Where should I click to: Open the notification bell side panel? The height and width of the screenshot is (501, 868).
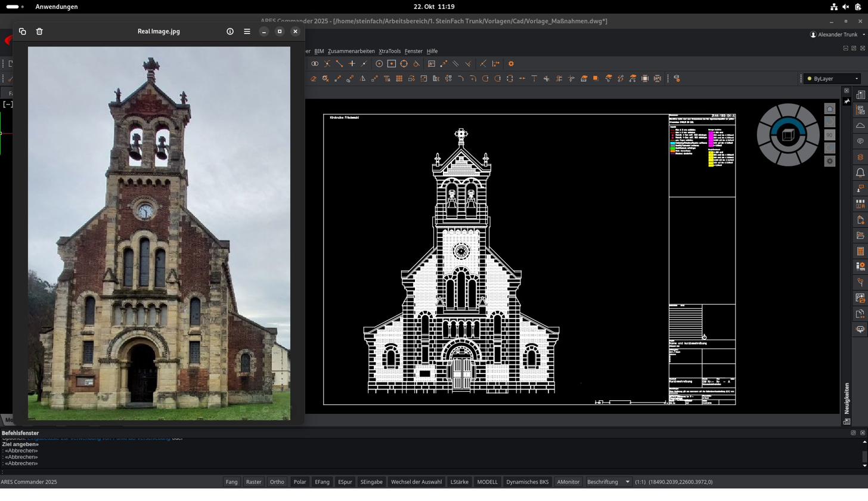click(860, 173)
